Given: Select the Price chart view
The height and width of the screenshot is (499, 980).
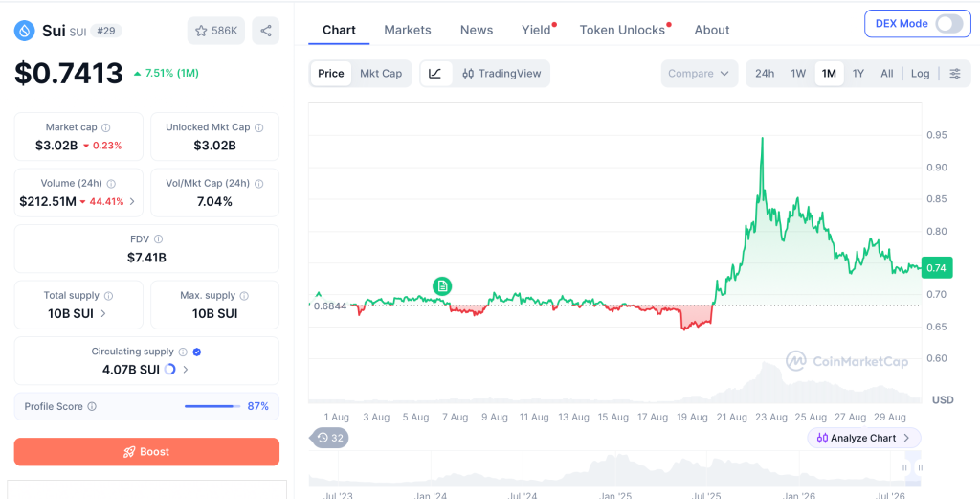Looking at the screenshot, I should (330, 74).
